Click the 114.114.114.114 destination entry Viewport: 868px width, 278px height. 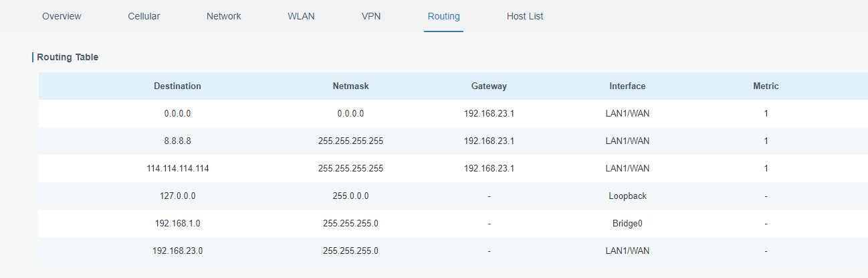(x=177, y=169)
